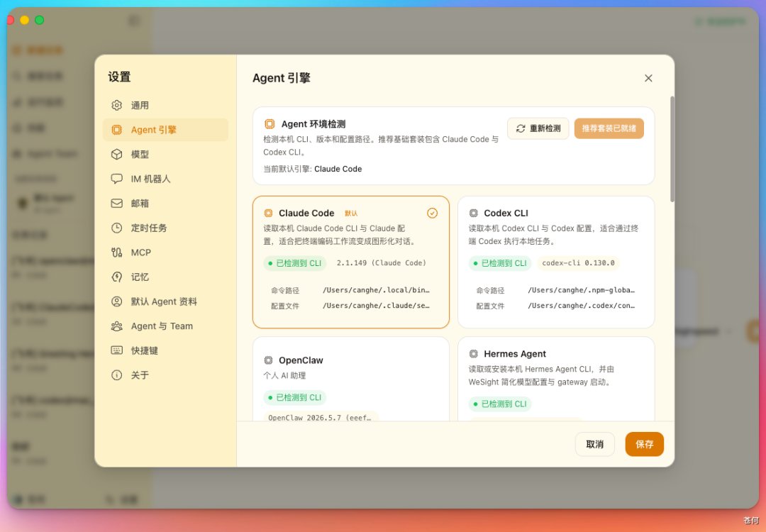766x532 pixels.
Task: Open IM 机器人 chat bubble icon
Action: point(116,178)
